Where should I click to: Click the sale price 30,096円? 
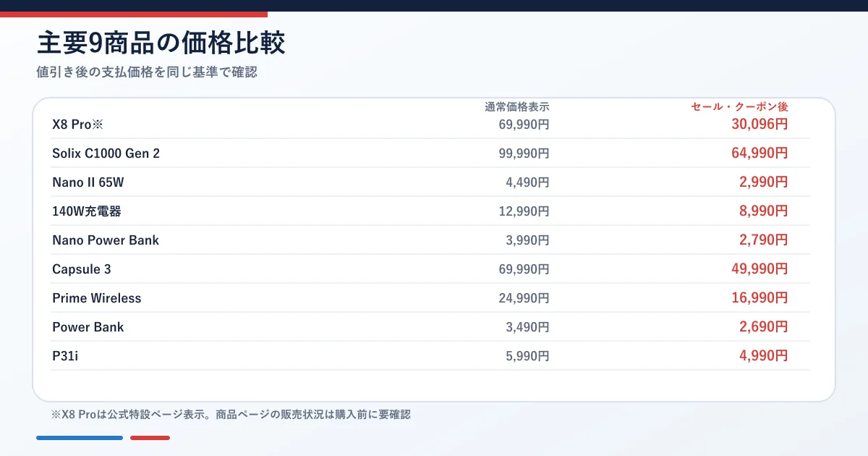[759, 124]
